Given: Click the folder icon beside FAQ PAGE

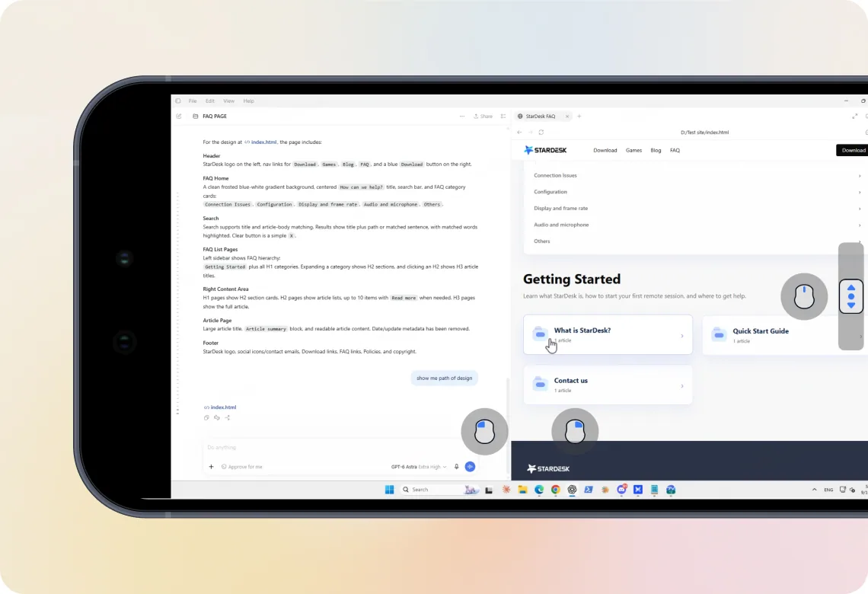Looking at the screenshot, I should pyautogui.click(x=196, y=117).
